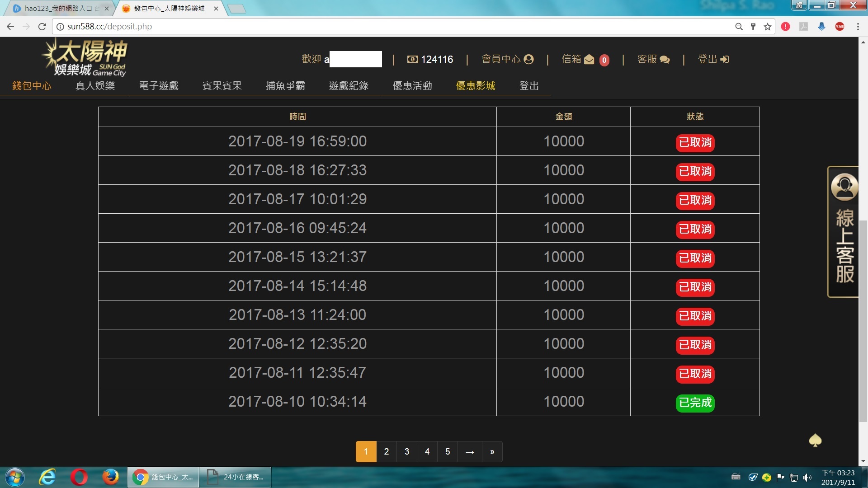The height and width of the screenshot is (488, 868).
Task: Jump to last page with » button
Action: pyautogui.click(x=492, y=451)
